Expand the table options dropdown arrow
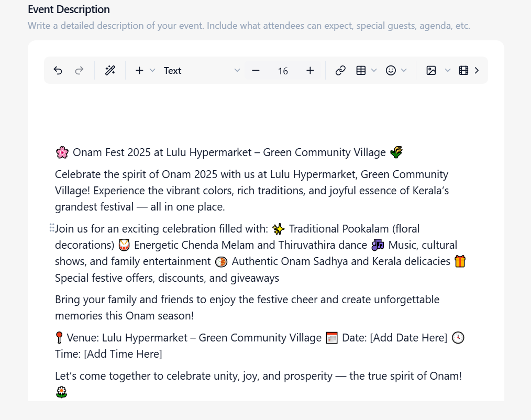The width and height of the screenshot is (531, 420). pos(374,71)
